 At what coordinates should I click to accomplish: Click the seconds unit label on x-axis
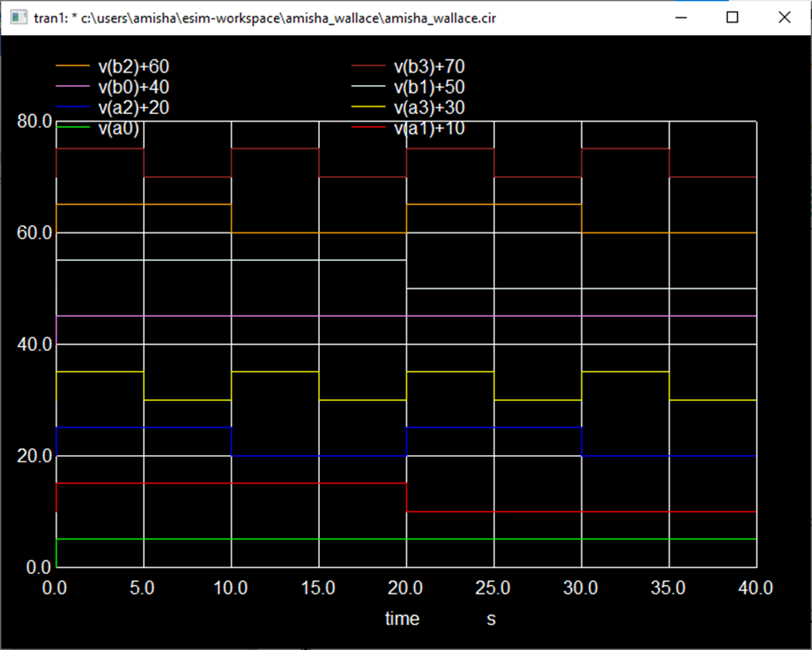pos(491,619)
